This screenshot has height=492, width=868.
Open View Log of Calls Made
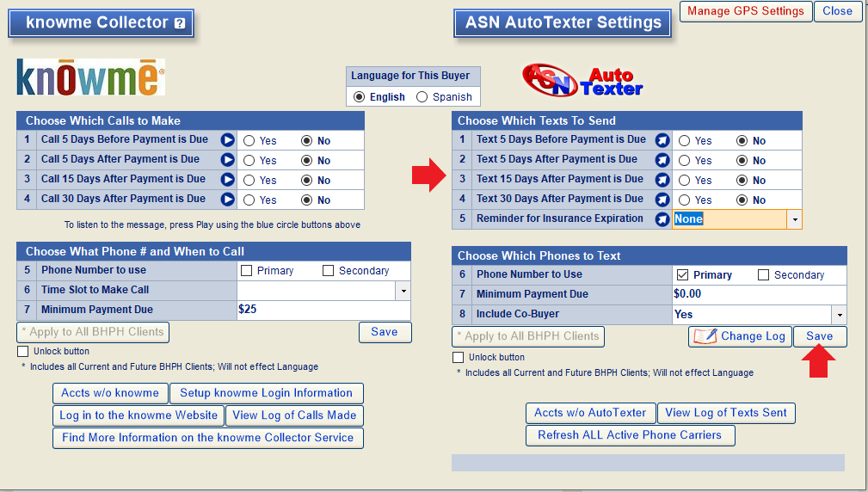pos(294,415)
